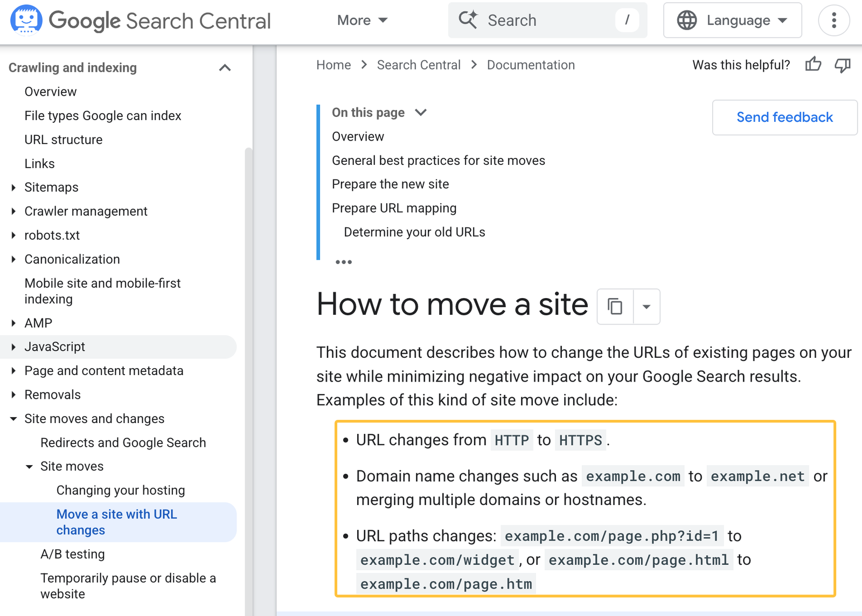Click the globe language icon
The width and height of the screenshot is (862, 616).
point(686,20)
